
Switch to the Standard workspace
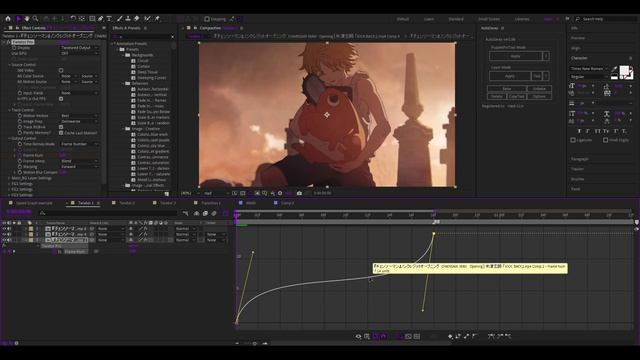[456, 19]
